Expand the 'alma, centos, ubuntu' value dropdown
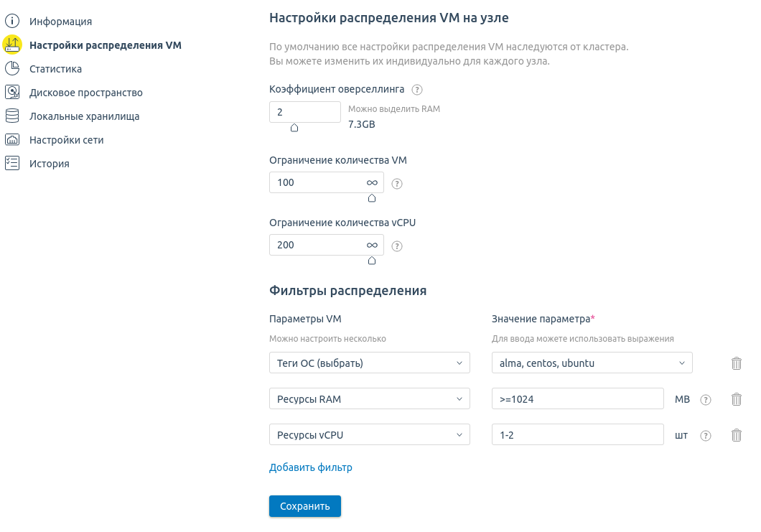The width and height of the screenshot is (761, 532). tap(592, 363)
